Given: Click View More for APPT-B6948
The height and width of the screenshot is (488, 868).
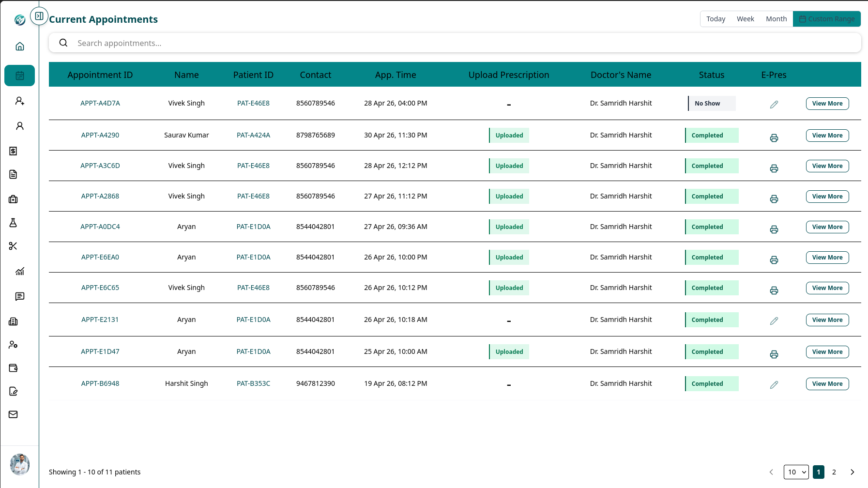Looking at the screenshot, I should pos(827,384).
